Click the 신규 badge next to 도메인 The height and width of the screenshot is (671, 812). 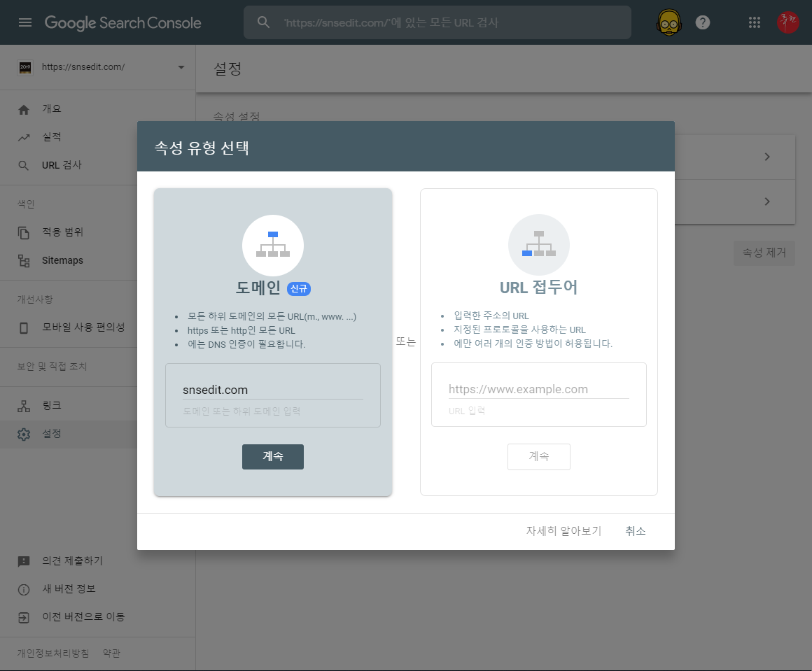[x=299, y=289]
